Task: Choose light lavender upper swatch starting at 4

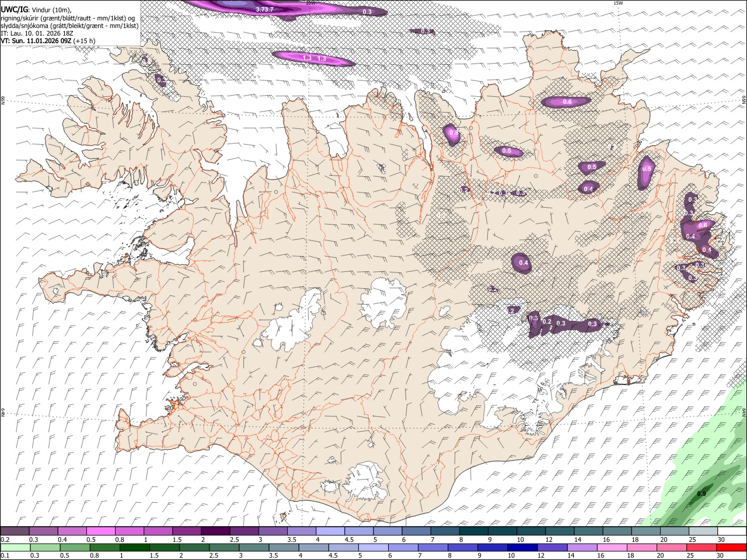Action: [329, 531]
